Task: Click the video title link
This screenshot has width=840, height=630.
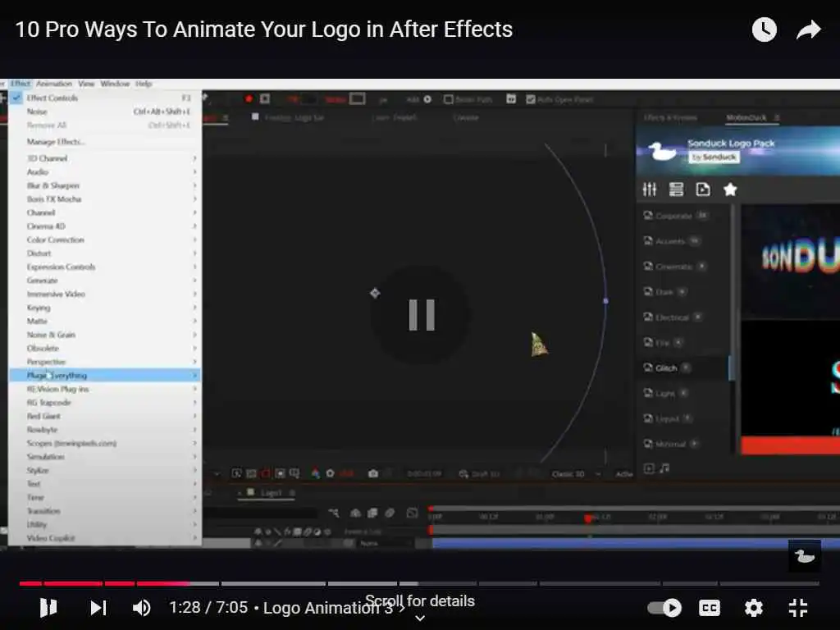Action: pos(263,30)
